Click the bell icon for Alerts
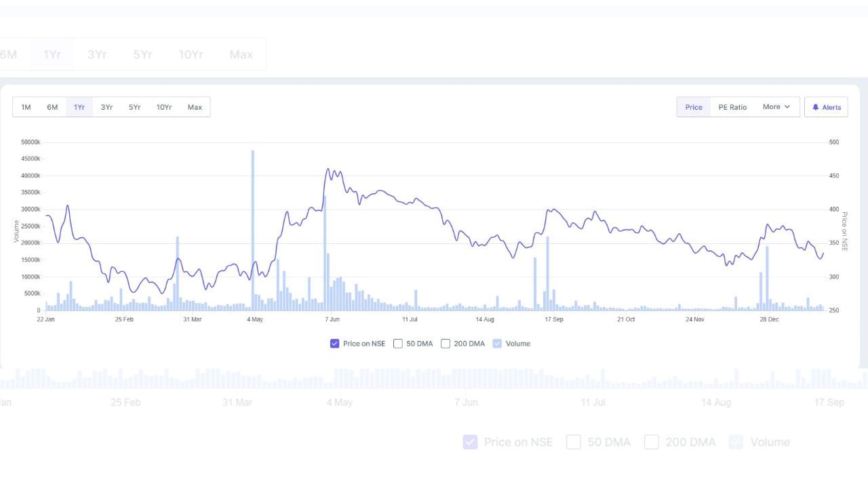The image size is (868, 488). coord(816,107)
